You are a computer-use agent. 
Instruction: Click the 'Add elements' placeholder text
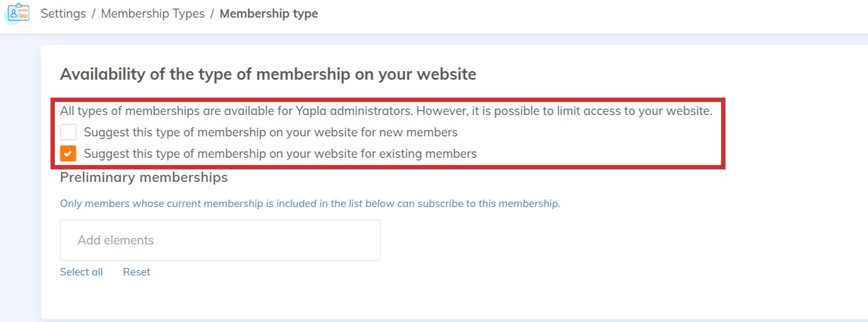click(116, 240)
